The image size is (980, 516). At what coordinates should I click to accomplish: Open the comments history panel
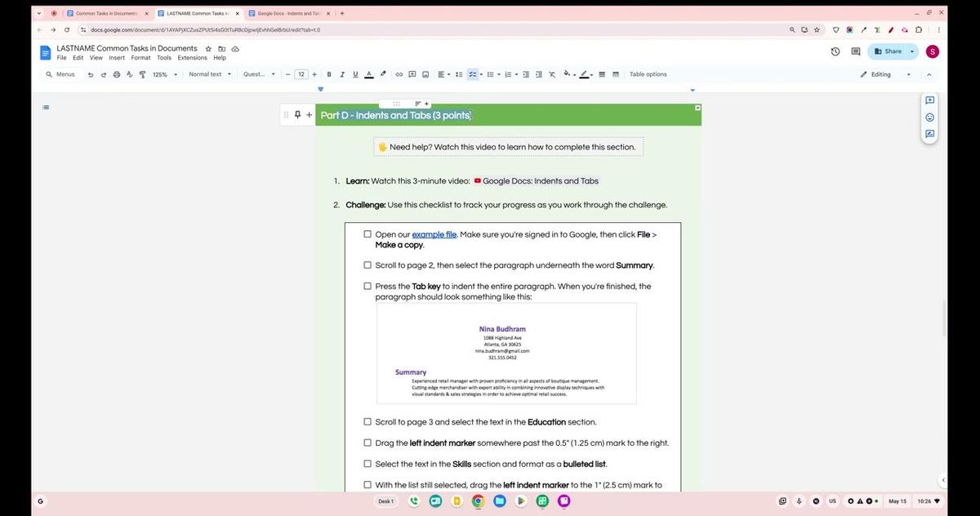[856, 51]
